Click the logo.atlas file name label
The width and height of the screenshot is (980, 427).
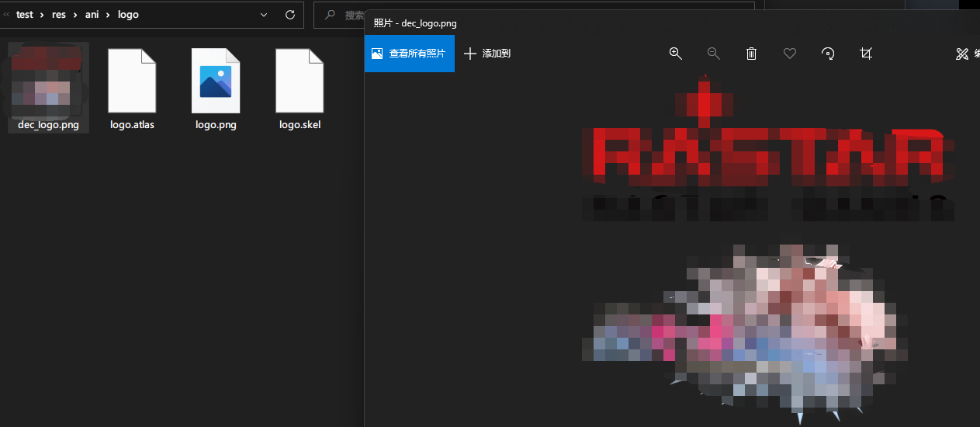tap(132, 124)
